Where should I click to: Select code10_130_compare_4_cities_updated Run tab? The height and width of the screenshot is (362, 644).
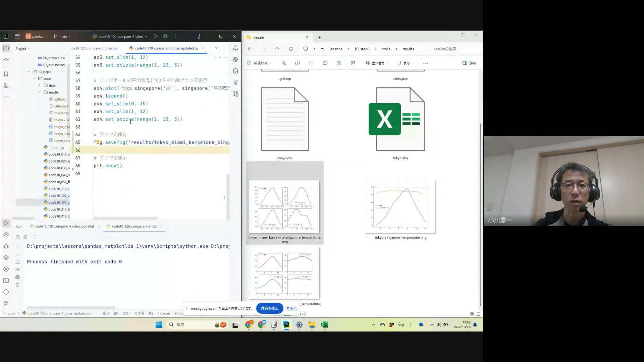pyautogui.click(x=64, y=226)
